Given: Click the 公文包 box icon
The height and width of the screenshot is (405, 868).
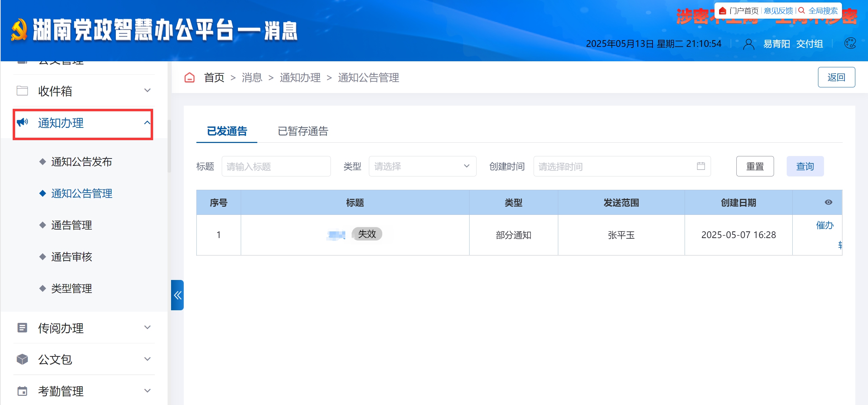Looking at the screenshot, I should point(22,359).
